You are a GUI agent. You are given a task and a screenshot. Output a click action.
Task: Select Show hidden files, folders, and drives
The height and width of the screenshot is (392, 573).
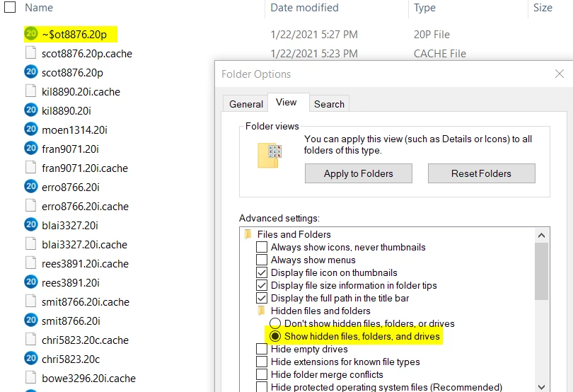(275, 336)
